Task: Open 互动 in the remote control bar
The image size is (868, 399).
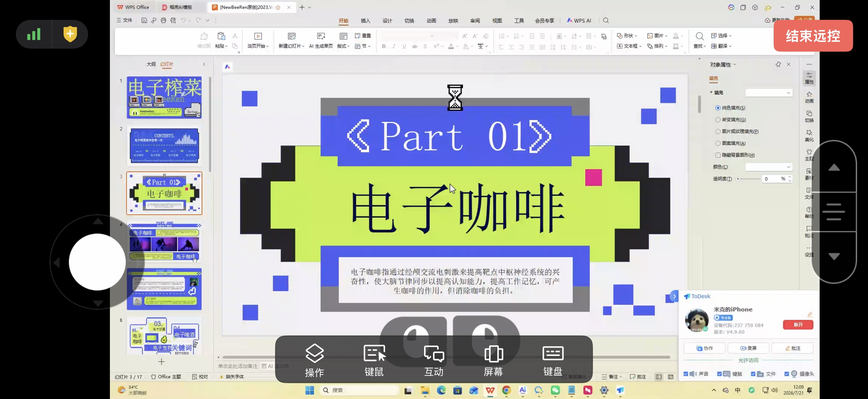Action: [434, 360]
